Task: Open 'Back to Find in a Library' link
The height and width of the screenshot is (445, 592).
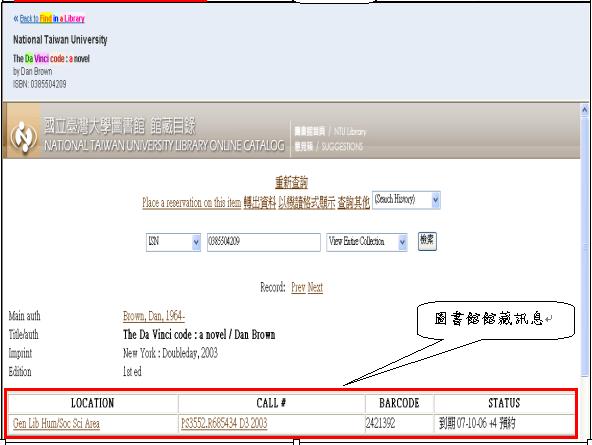Action: pyautogui.click(x=52, y=18)
